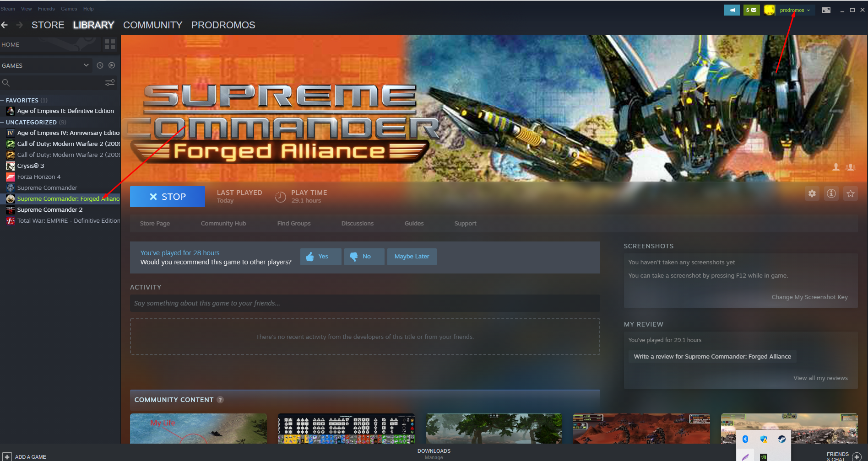
Task: Click Change My Screenshot Key
Action: click(810, 297)
